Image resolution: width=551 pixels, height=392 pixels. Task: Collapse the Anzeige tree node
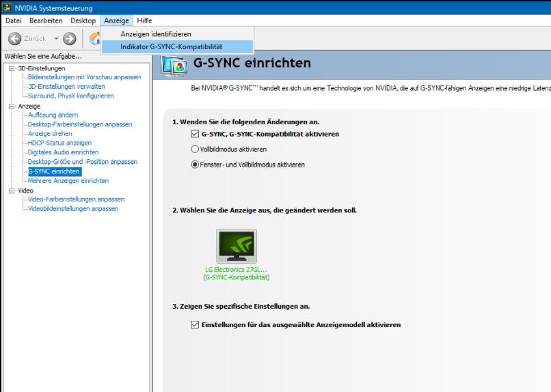tap(12, 106)
